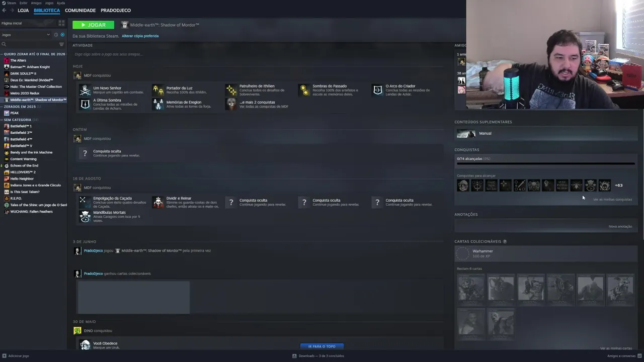Switch to the LOJA tab
Screen dimensions: 644x362
[23, 10]
